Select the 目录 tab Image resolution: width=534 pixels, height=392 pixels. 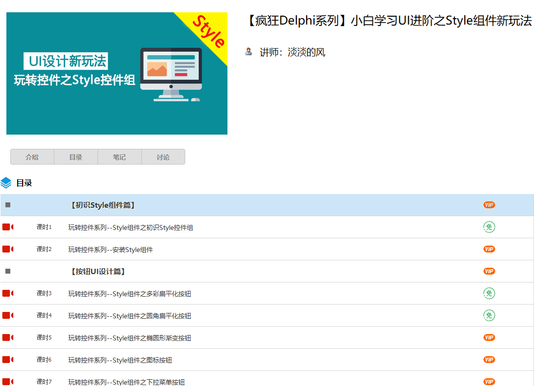point(76,157)
